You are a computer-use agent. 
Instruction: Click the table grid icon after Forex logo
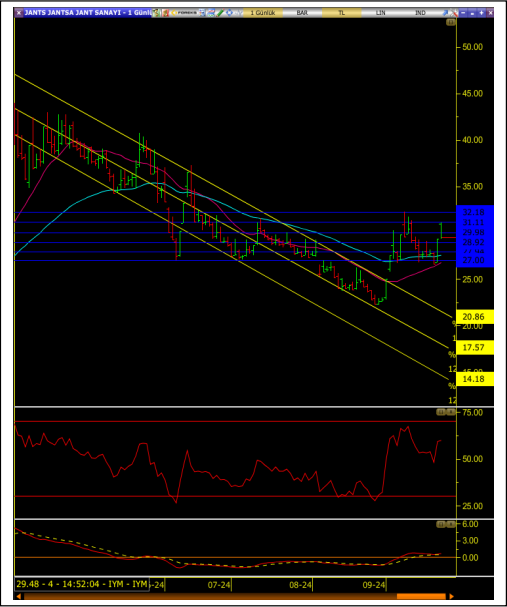pyautogui.click(x=202, y=13)
